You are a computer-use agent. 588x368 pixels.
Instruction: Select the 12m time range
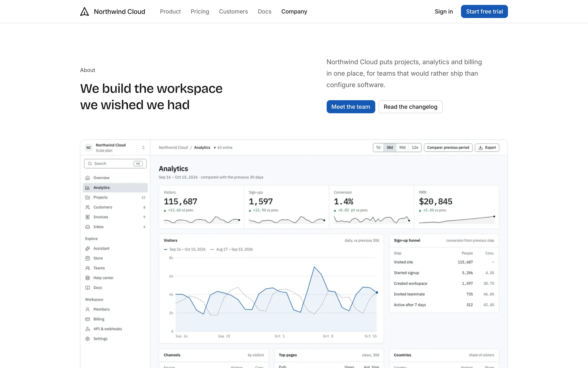tap(415, 147)
